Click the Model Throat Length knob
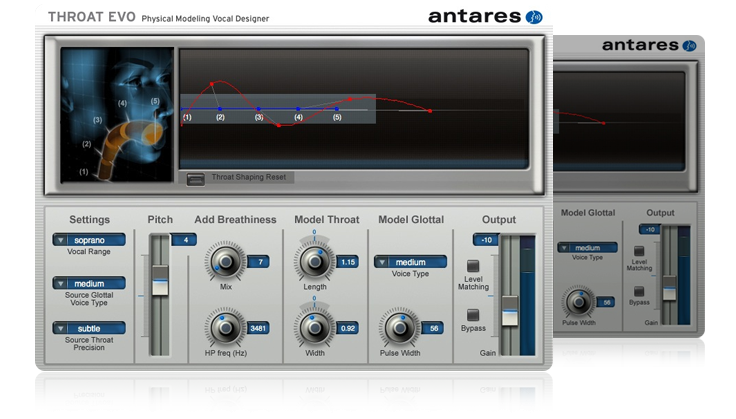The image size is (736, 419). click(314, 261)
